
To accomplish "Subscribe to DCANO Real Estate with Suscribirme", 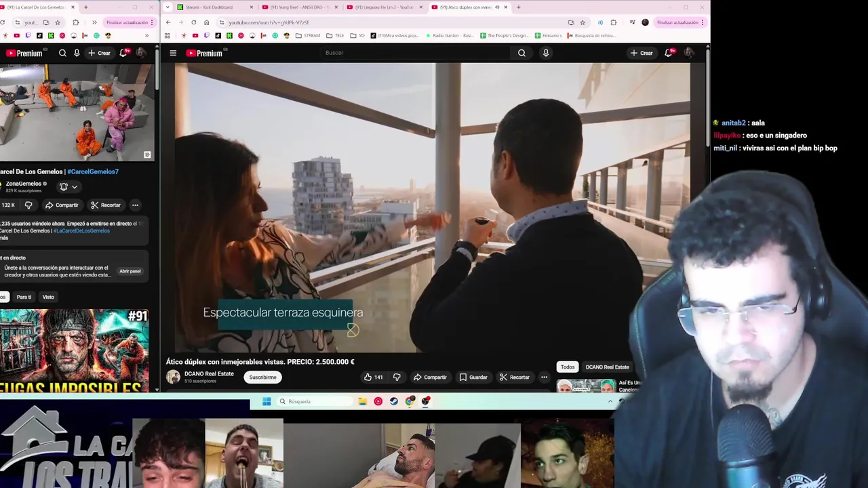I will click(x=262, y=377).
